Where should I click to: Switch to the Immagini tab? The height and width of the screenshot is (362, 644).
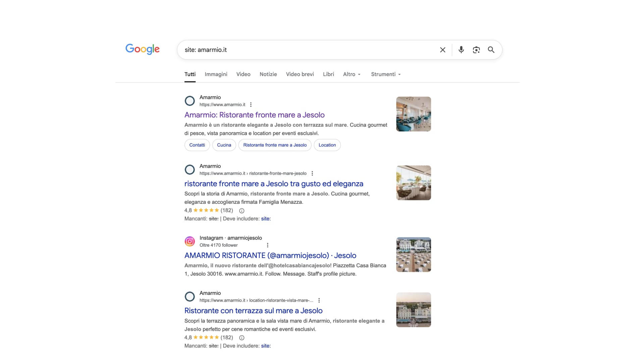[216, 74]
